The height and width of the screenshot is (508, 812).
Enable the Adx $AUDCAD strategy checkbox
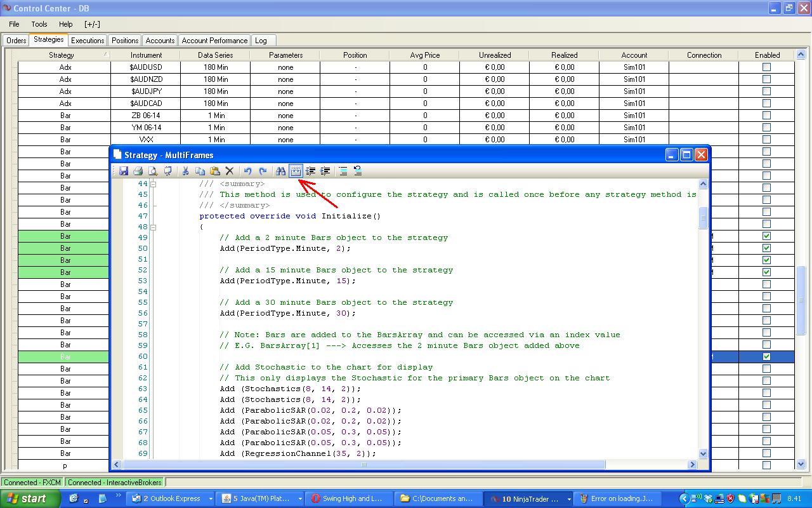point(766,103)
